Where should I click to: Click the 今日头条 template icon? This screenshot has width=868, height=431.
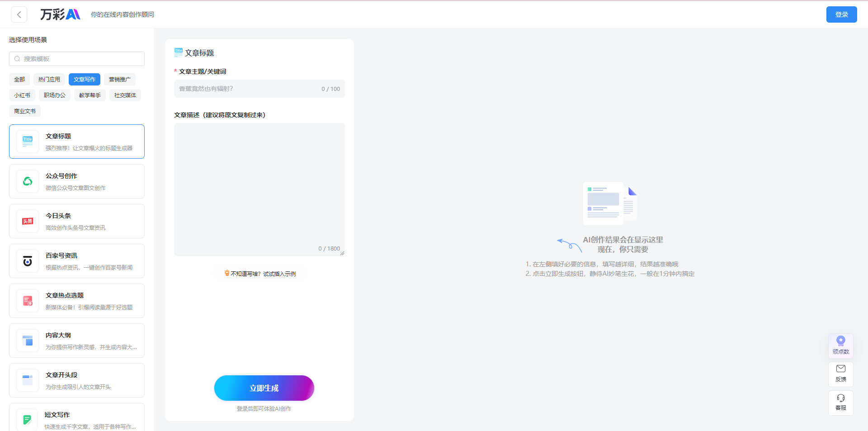[27, 221]
